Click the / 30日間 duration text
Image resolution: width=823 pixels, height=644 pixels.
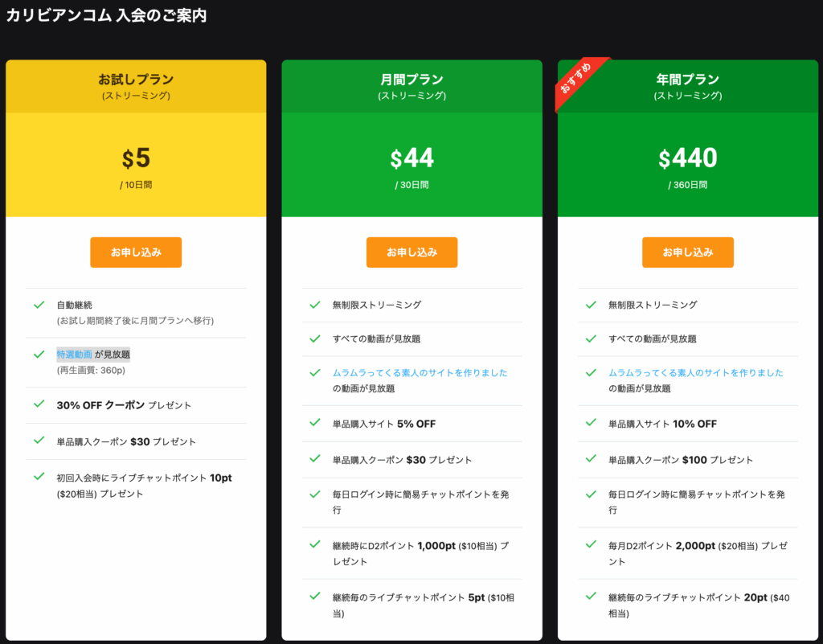[412, 185]
